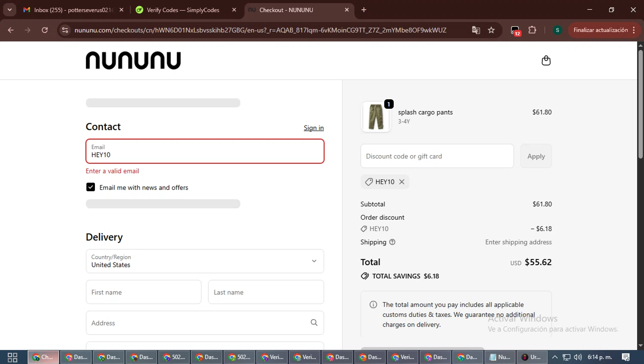
Task: Click the scrollbar down arrow
Action: [x=640, y=346]
